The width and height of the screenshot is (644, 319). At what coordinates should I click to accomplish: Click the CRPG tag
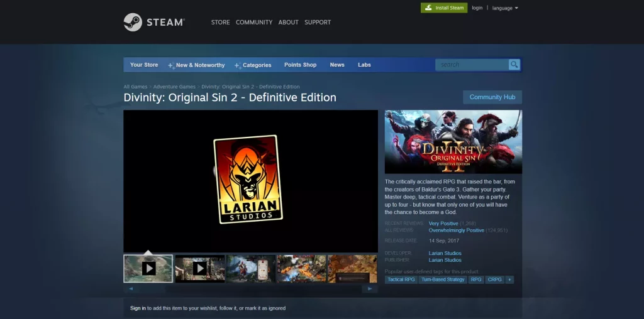point(494,279)
